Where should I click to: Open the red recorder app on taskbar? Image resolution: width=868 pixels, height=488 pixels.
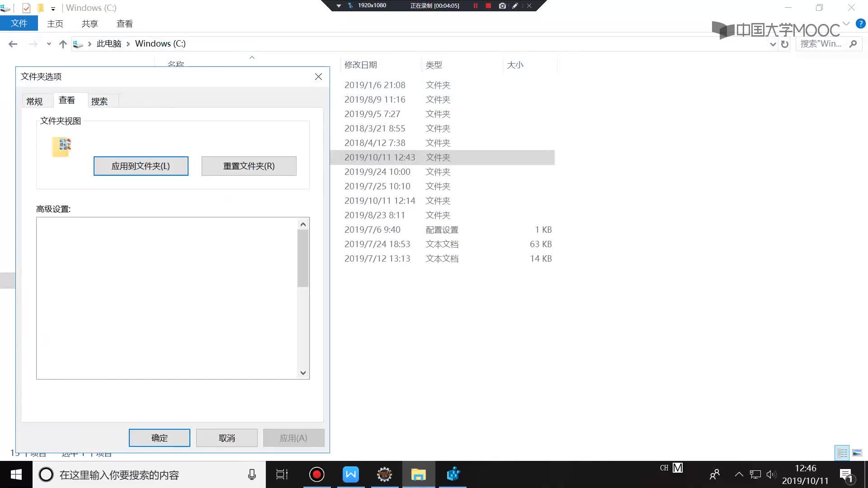pos(316,474)
